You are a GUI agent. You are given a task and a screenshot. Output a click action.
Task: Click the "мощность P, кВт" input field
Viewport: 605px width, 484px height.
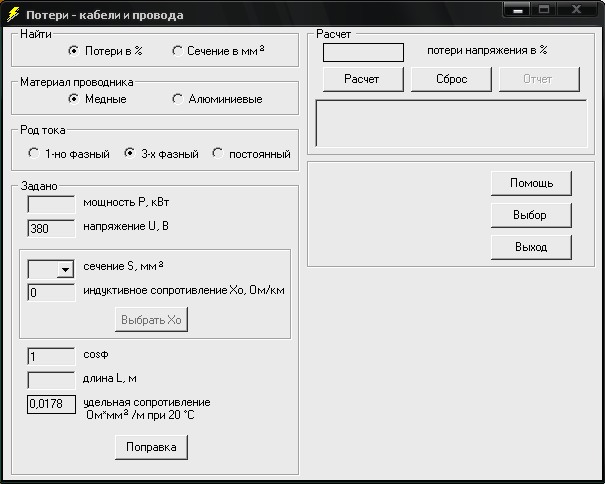point(51,204)
